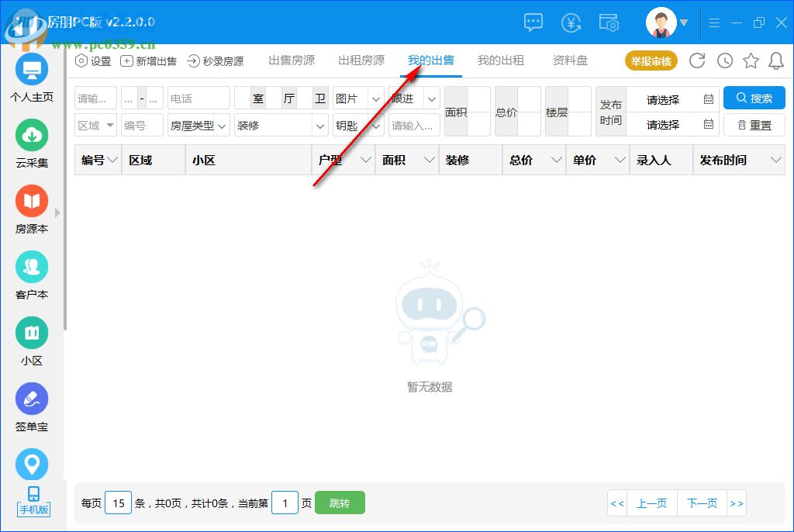Open the ¥ currency icon in titlebar

click(571, 22)
